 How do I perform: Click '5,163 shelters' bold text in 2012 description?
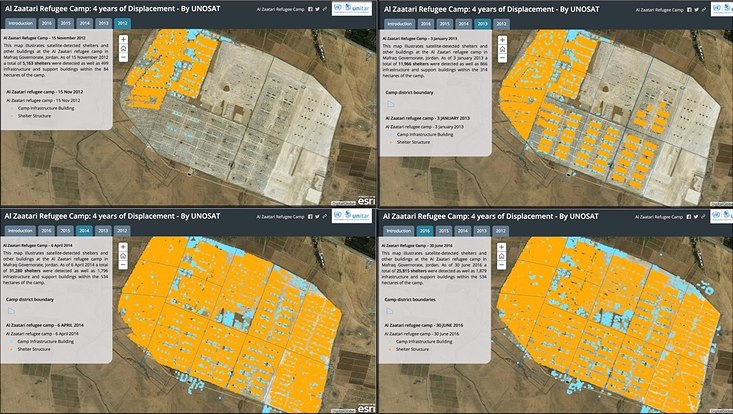coord(36,63)
